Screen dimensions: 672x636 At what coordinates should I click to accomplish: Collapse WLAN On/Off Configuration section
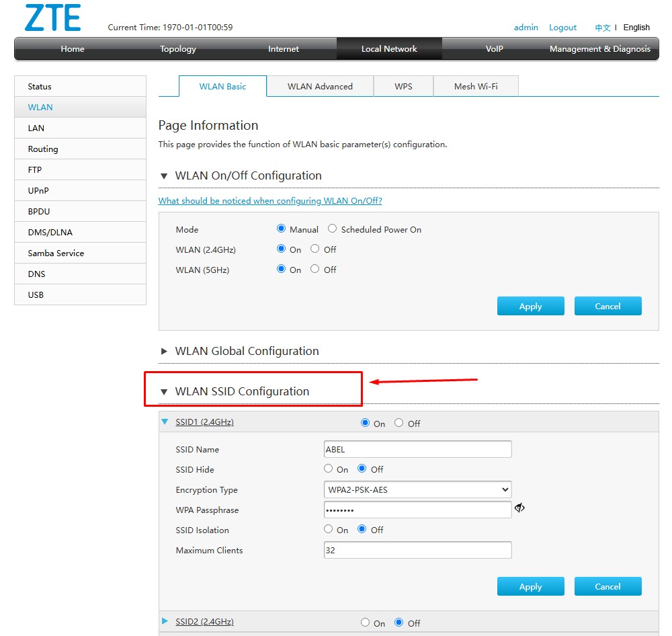pos(164,176)
